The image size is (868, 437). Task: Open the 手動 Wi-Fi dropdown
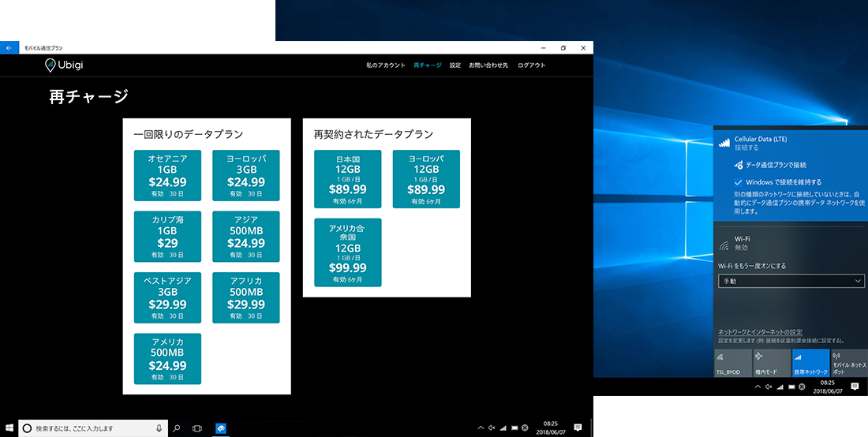click(x=791, y=281)
